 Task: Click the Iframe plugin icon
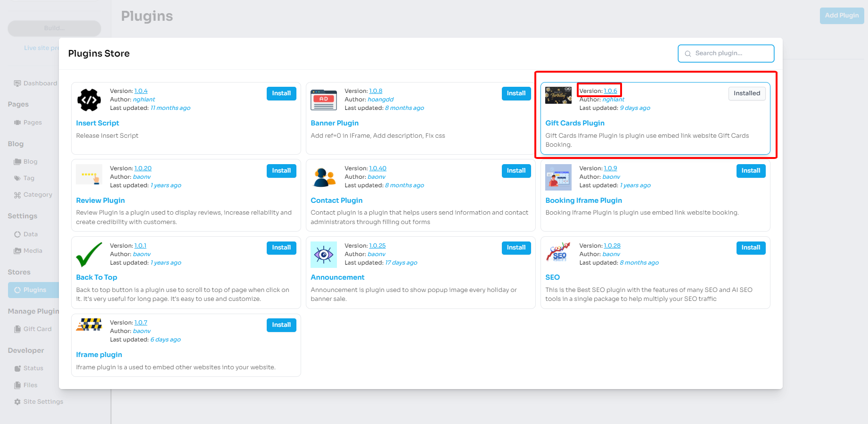coord(89,325)
